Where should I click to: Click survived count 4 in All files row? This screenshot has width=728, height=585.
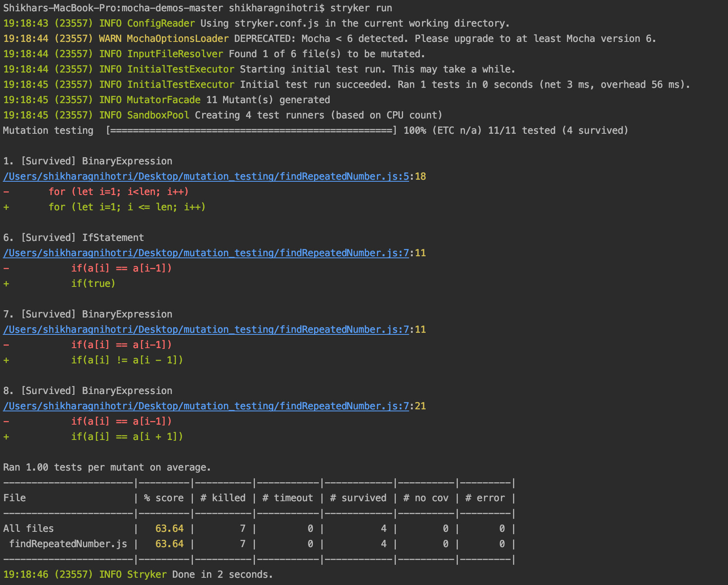point(384,529)
